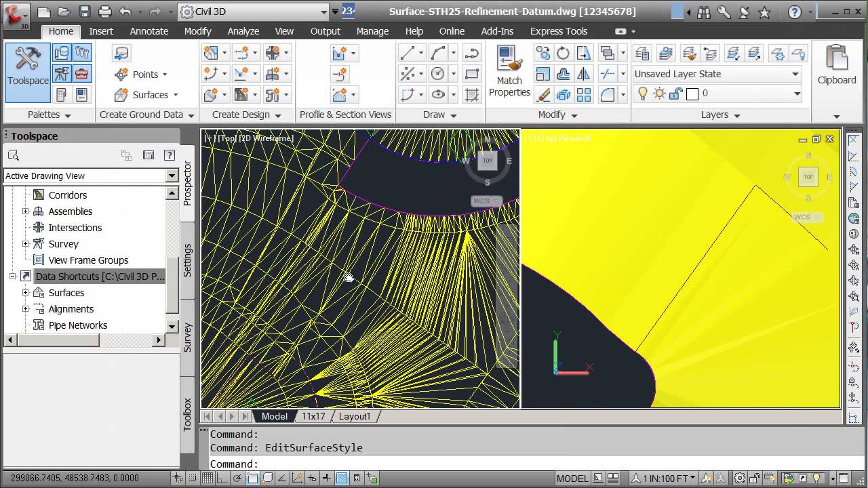Open the Toolspace palette button
Image resolution: width=868 pixels, height=488 pixels.
pos(28,73)
